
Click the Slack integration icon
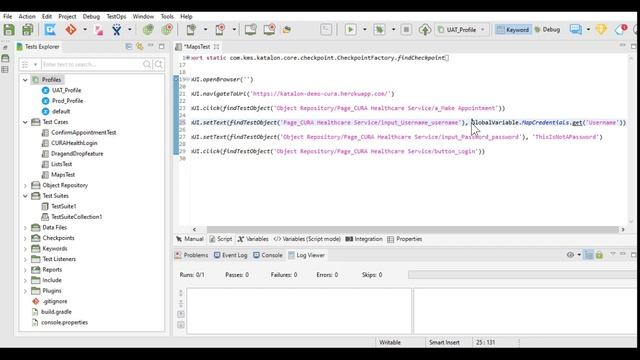[99, 29]
